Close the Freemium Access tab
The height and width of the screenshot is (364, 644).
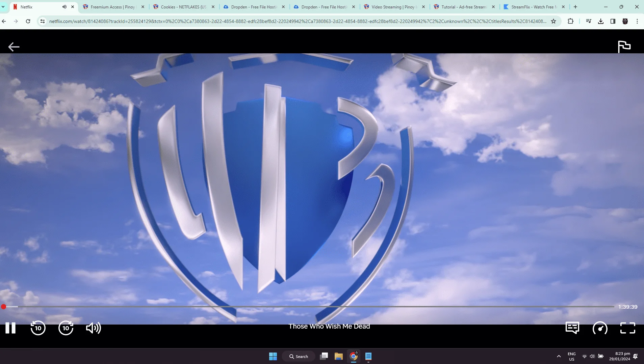click(x=143, y=7)
